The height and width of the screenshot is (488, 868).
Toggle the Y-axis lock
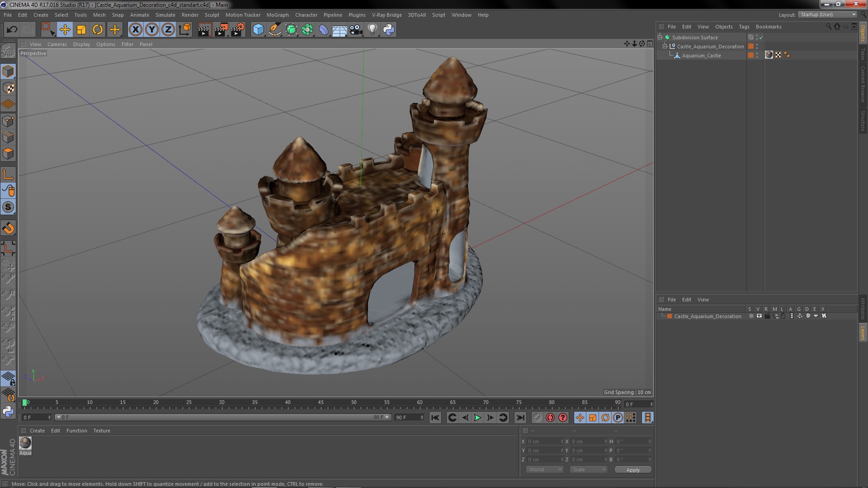152,30
